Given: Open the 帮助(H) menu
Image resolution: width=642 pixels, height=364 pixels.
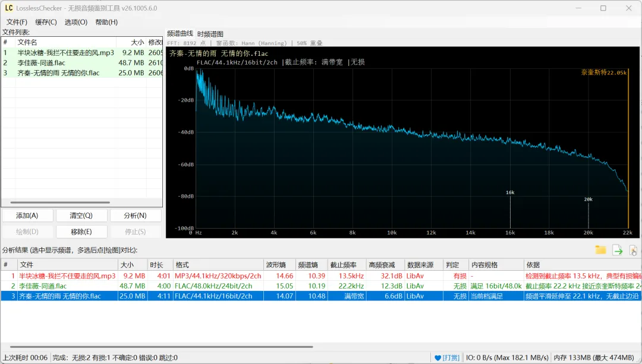Looking at the screenshot, I should click(x=106, y=22).
